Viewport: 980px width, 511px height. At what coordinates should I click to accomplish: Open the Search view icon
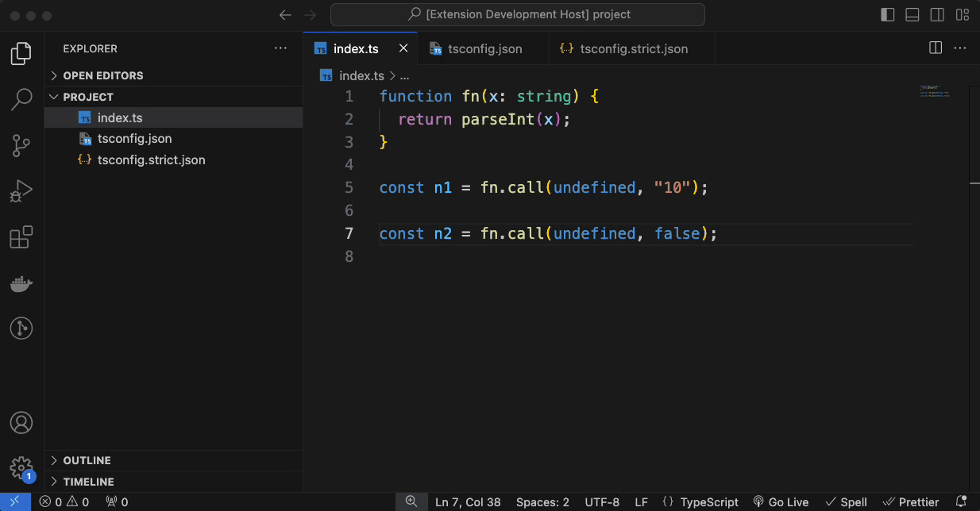[21, 100]
